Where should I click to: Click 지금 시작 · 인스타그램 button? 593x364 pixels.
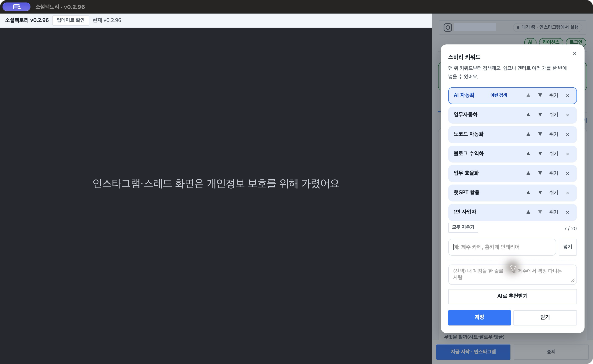point(473,352)
